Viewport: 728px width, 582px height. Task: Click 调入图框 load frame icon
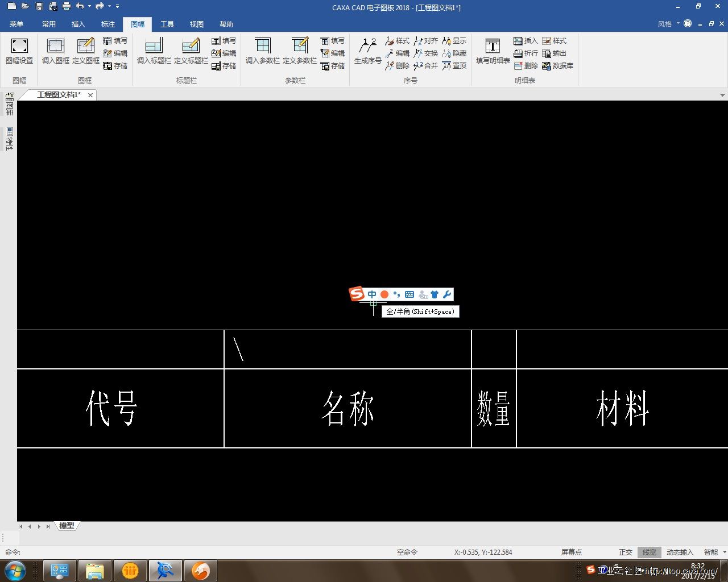click(x=55, y=50)
